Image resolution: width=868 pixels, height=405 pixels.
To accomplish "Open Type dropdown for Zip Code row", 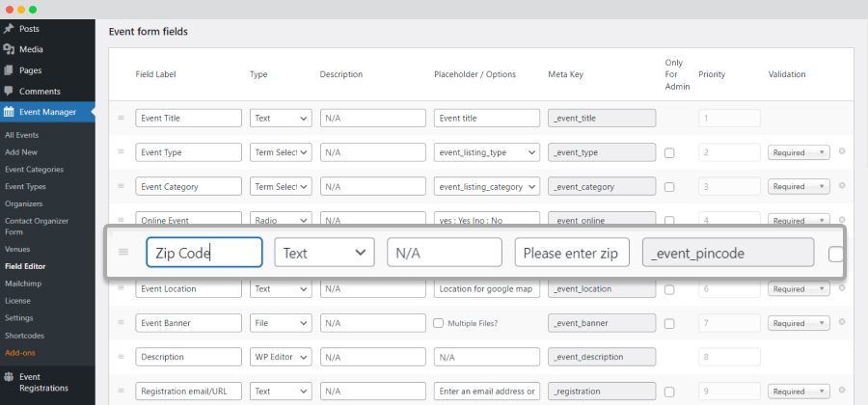I will [324, 253].
